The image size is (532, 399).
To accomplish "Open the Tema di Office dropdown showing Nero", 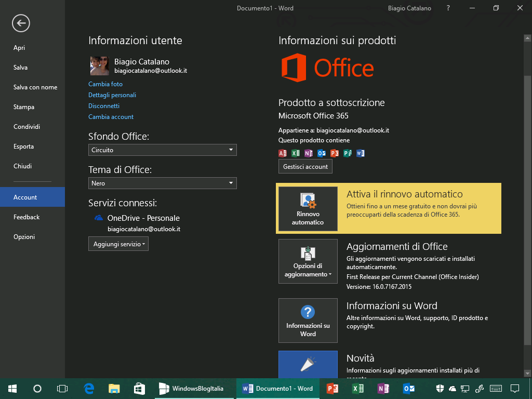I will pyautogui.click(x=163, y=183).
